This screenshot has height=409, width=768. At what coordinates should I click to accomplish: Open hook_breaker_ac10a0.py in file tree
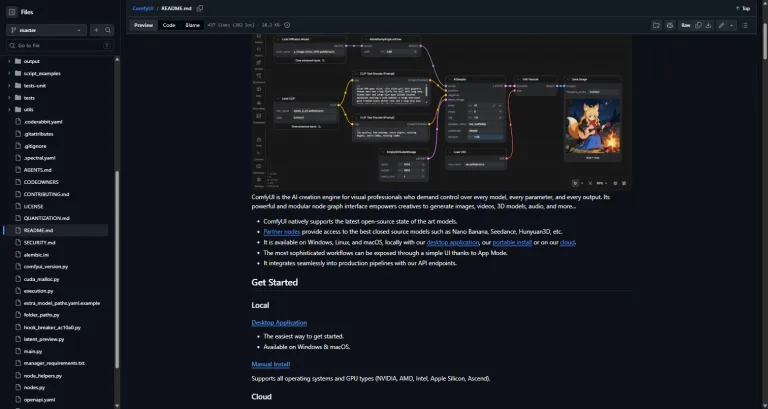click(x=52, y=327)
